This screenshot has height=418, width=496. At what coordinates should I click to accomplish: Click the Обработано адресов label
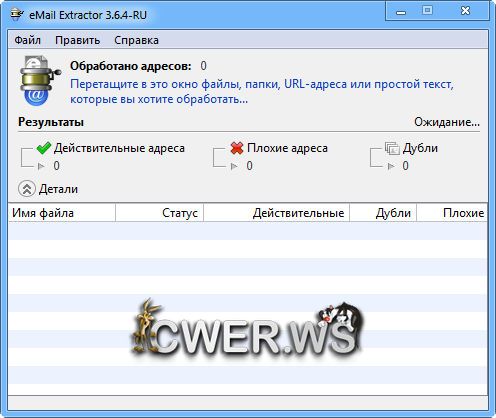click(131, 66)
